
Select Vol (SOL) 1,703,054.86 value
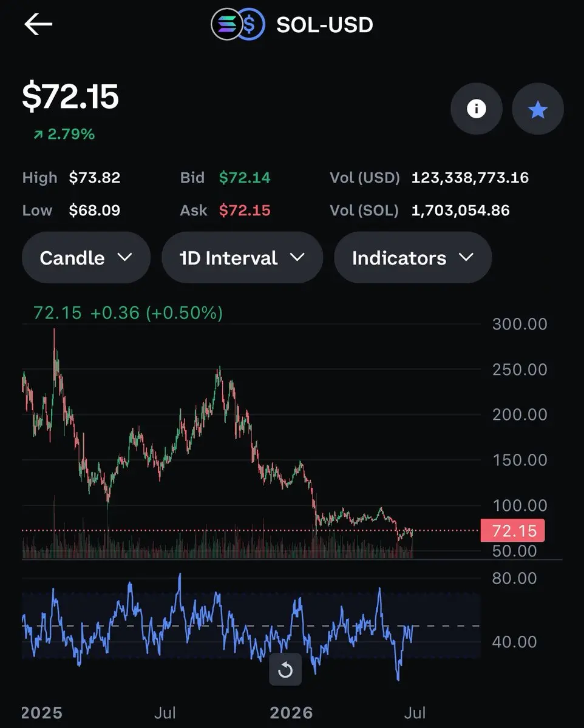[461, 211]
